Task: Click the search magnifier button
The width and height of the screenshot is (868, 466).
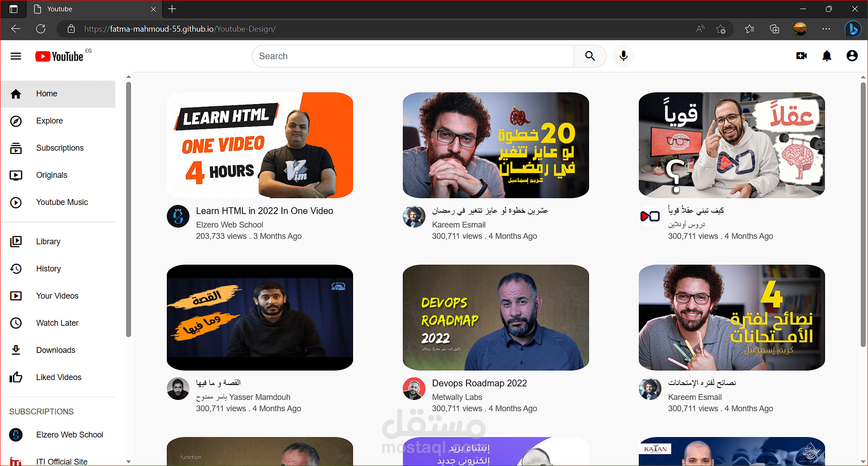Action: pyautogui.click(x=590, y=56)
